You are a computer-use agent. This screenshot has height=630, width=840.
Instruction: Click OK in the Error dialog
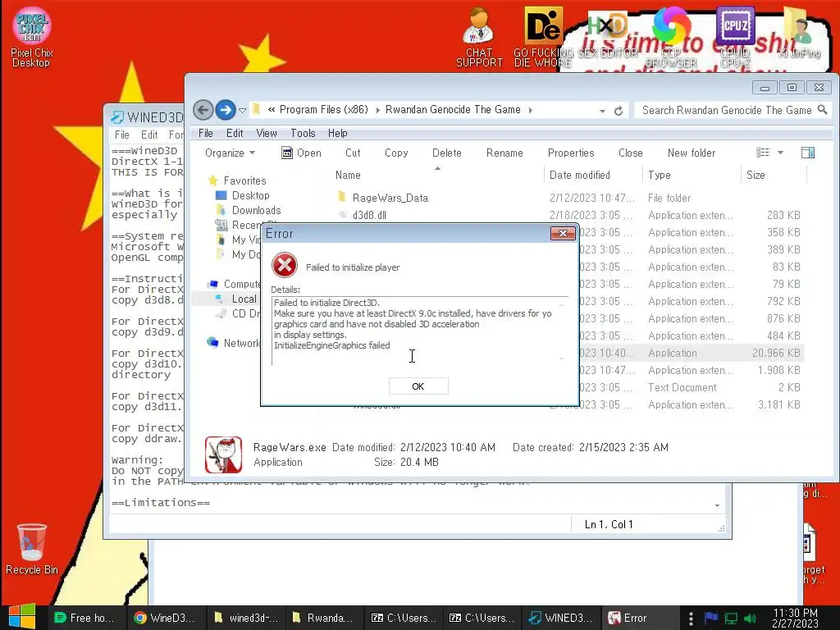coord(418,386)
